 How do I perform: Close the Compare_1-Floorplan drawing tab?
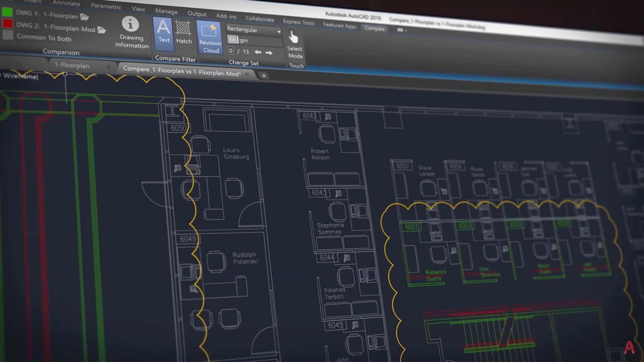coord(247,74)
